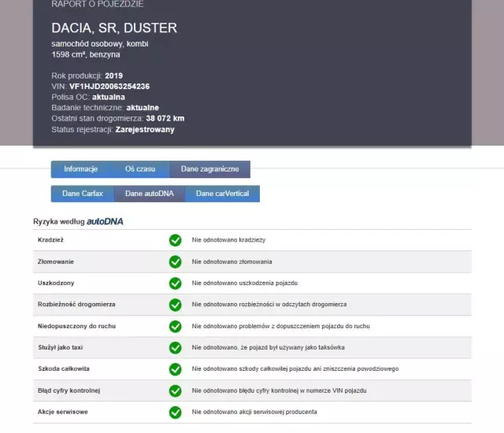504x433 pixels.
Task: Click 'Nie odnotowano uszkodzenia pojazdu' text
Action: click(x=245, y=283)
